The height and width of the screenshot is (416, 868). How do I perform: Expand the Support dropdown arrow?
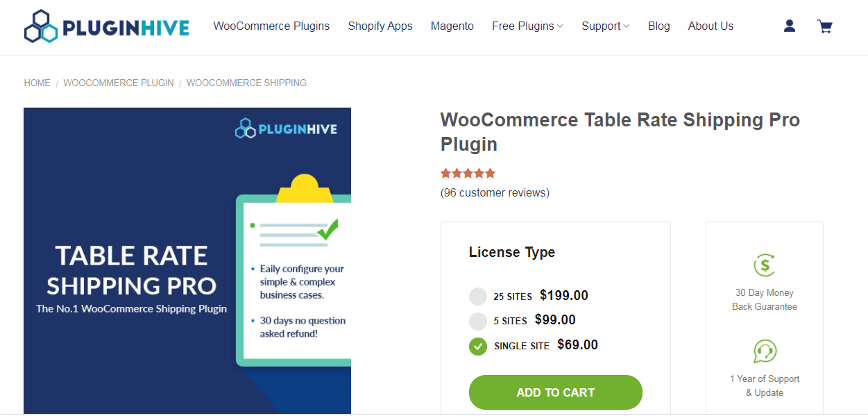coord(627,26)
